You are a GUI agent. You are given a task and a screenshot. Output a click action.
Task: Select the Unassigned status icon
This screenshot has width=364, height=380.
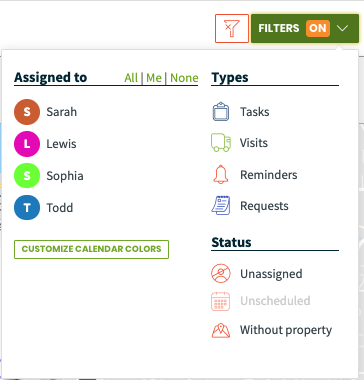tap(221, 274)
